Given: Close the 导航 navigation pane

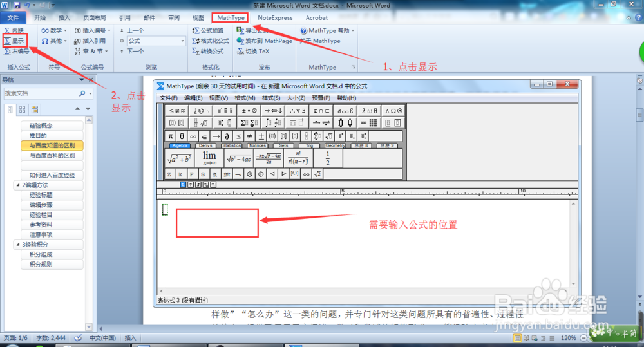Looking at the screenshot, I should (x=91, y=80).
